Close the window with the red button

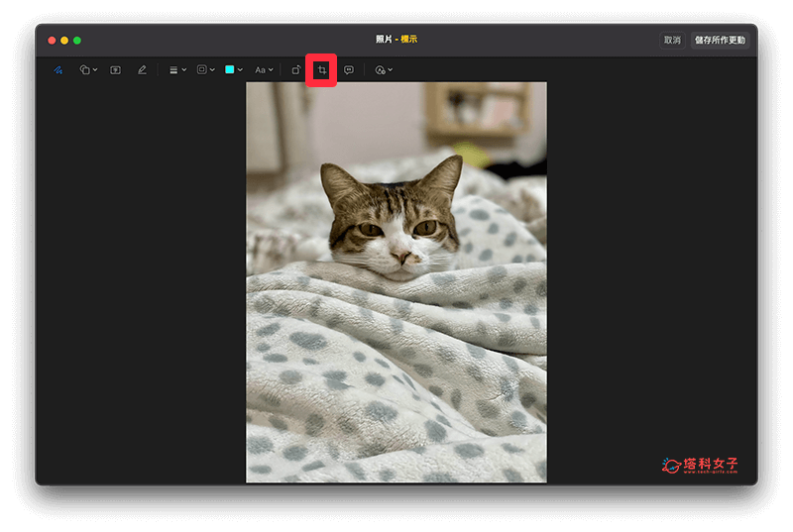(x=52, y=41)
